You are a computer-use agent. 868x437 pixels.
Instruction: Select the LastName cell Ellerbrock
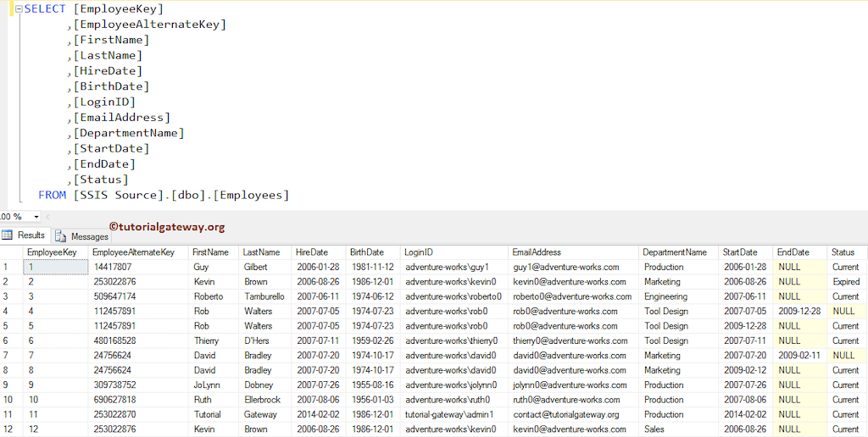265,400
